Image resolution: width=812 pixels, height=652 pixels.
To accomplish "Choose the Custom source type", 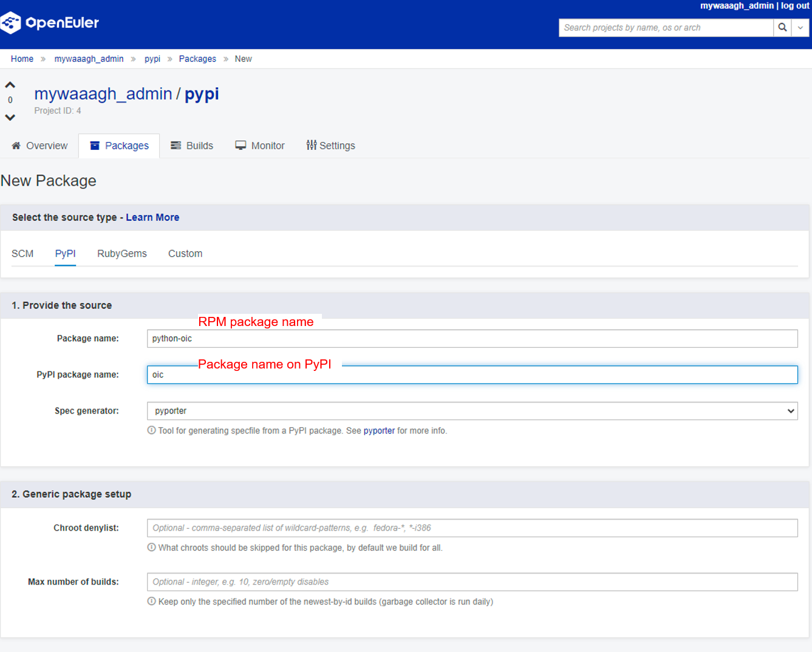I will [x=185, y=254].
